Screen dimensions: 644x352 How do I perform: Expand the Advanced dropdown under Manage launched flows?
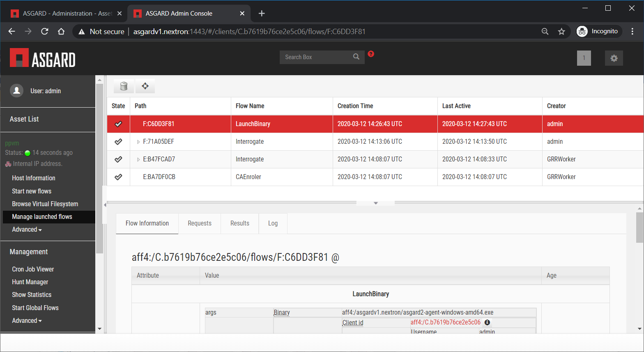pos(27,230)
